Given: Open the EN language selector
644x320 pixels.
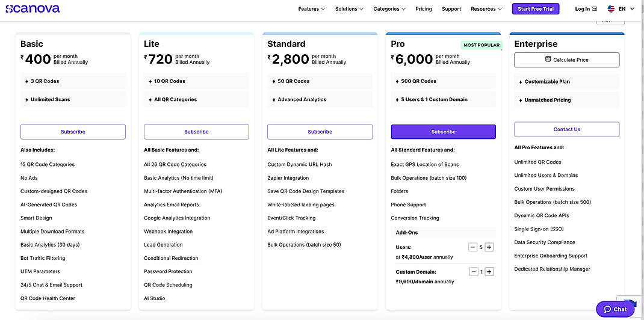Looking at the screenshot, I should tap(620, 8).
